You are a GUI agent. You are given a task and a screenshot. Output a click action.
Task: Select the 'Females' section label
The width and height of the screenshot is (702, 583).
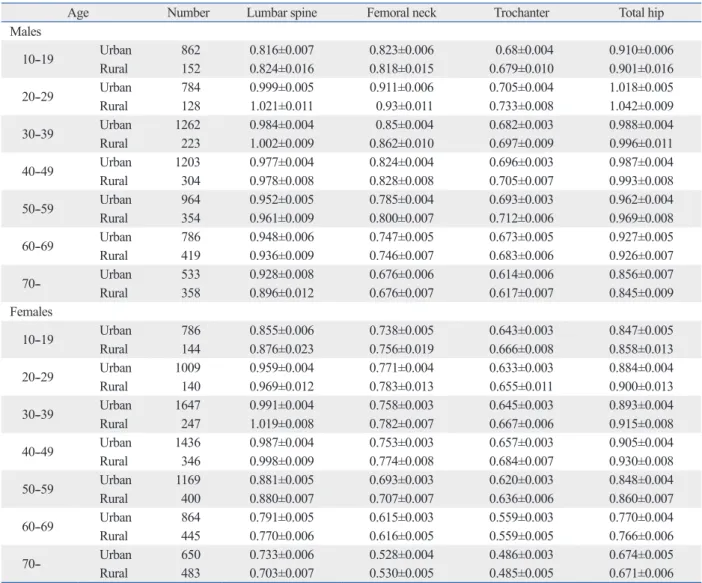(x=31, y=312)
